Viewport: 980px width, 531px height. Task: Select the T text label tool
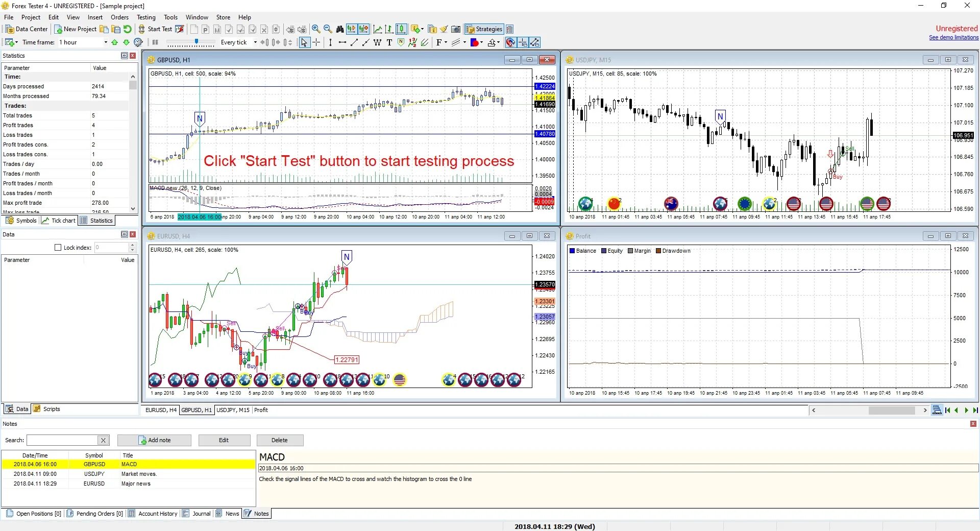(x=389, y=42)
